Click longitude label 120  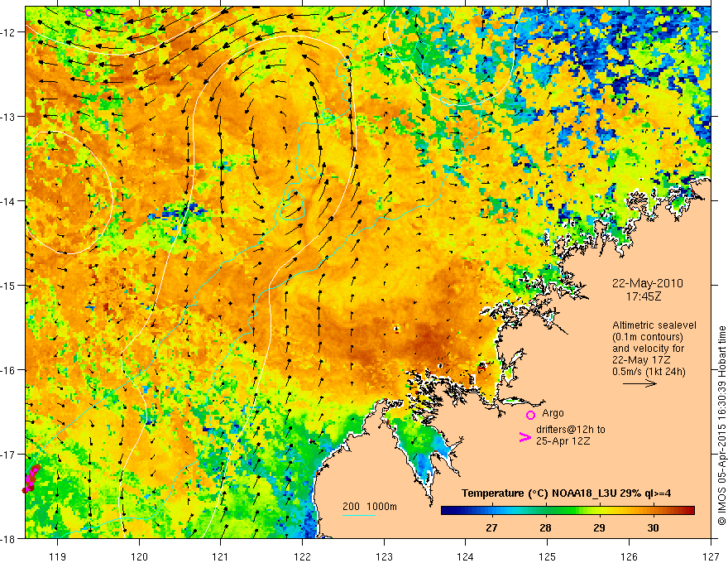pos(139,556)
